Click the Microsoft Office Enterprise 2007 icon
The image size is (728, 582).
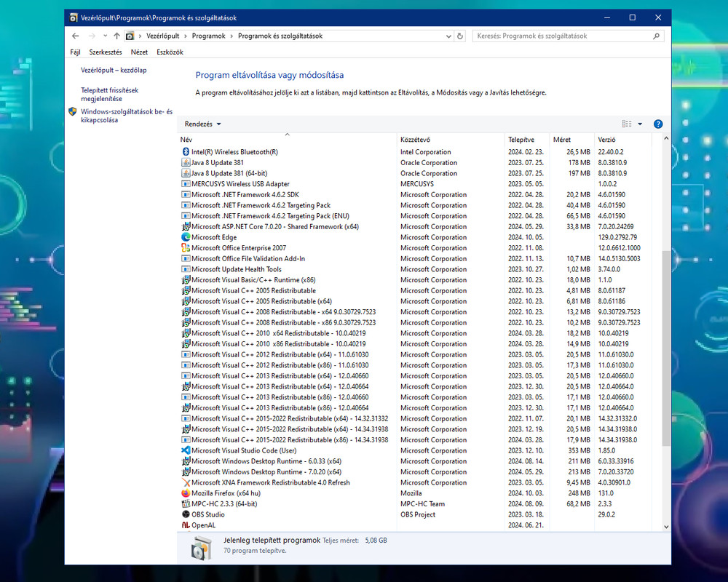186,248
